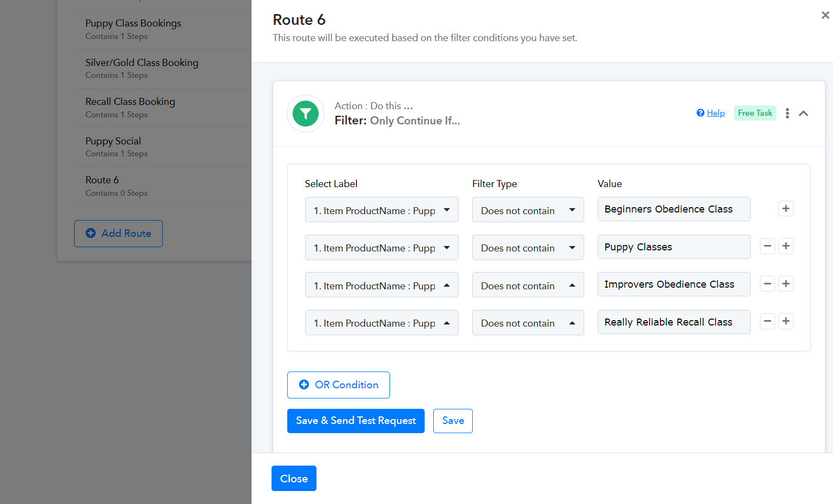Image resolution: width=833 pixels, height=504 pixels.
Task: Close the route editor with Close button
Action: [294, 479]
